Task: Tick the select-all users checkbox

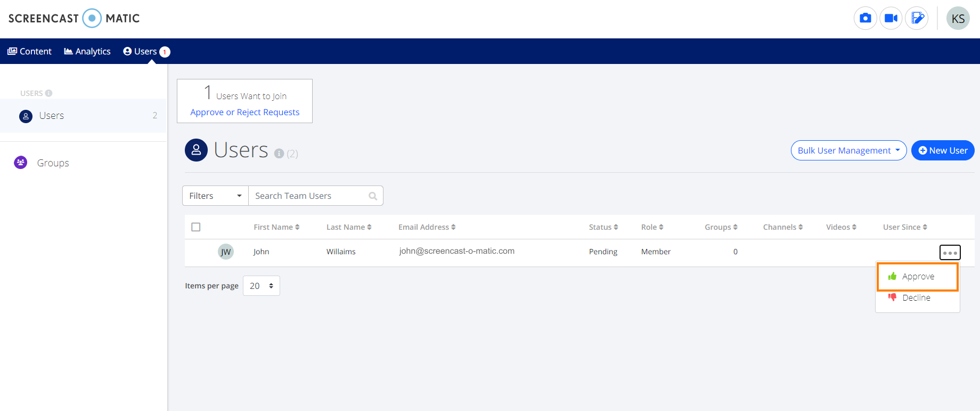Action: click(x=196, y=227)
